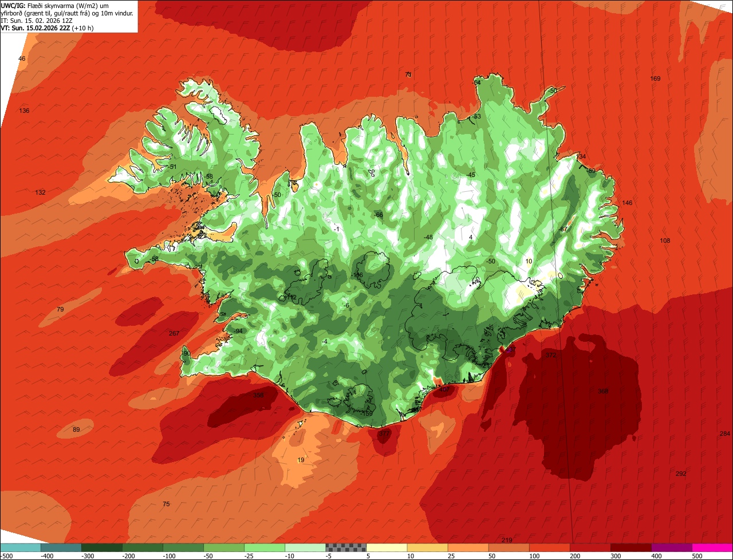Select the 132 value west of Iceland

(x=40, y=192)
